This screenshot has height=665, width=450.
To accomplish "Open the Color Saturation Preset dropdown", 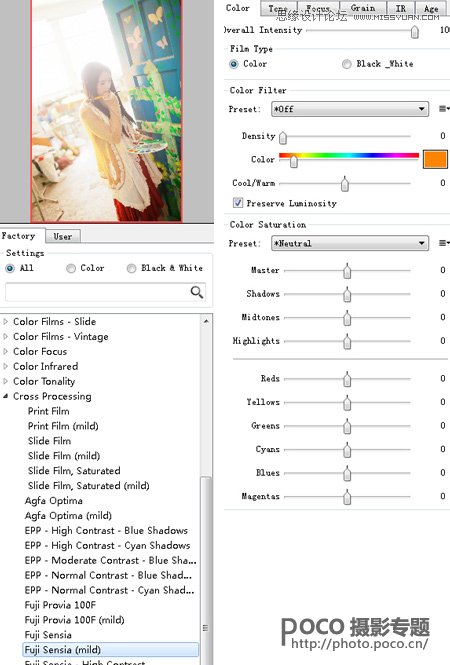I will (x=350, y=243).
